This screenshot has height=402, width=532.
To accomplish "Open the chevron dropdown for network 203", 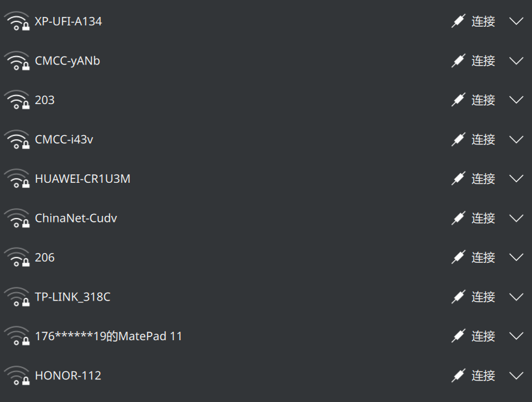I will pos(516,100).
